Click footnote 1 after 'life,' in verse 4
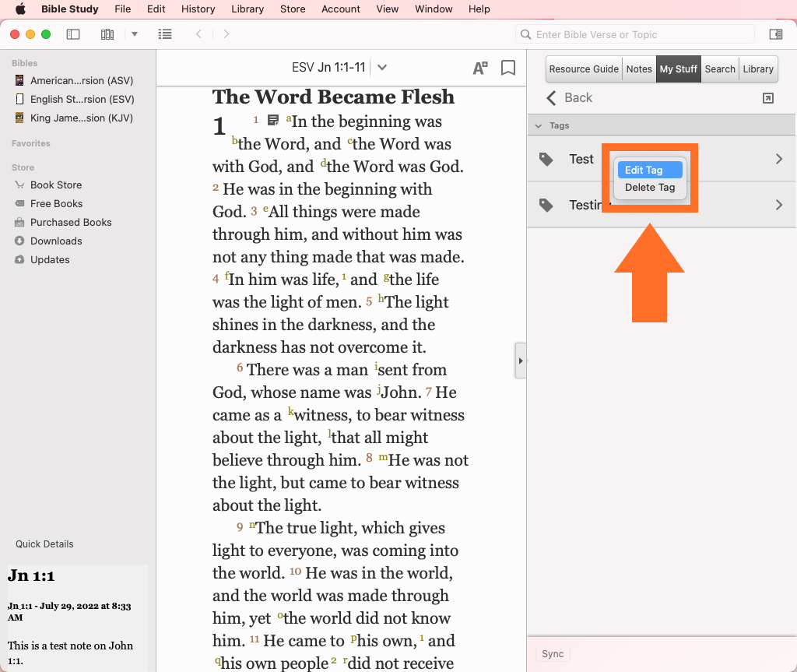This screenshot has width=797, height=672. click(344, 276)
